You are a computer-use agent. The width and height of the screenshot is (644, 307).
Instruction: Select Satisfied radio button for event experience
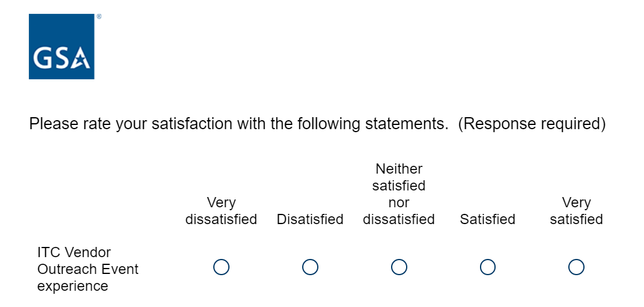pos(488,267)
